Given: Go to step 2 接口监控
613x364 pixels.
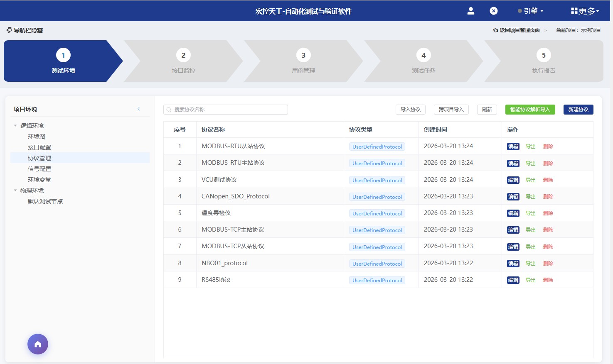Looking at the screenshot, I should point(183,61).
